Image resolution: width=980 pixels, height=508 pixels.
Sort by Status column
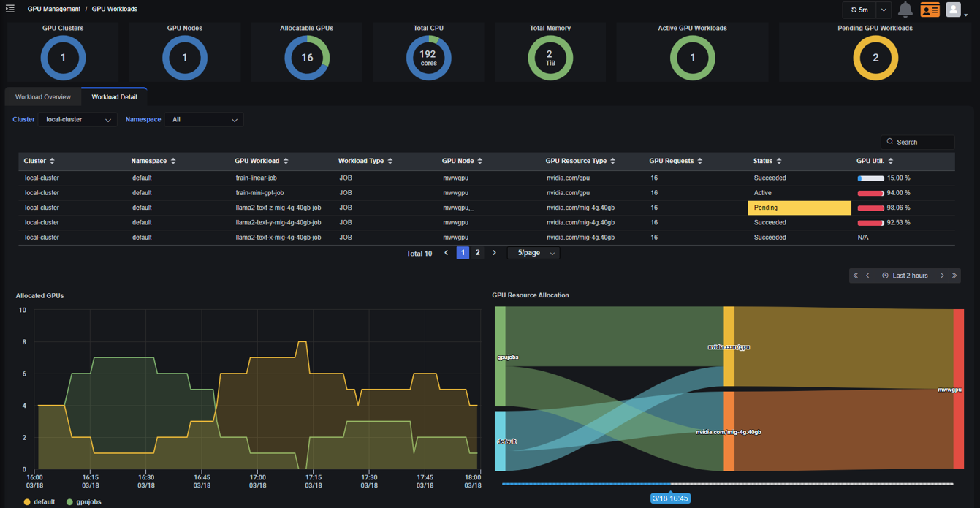[779, 161]
